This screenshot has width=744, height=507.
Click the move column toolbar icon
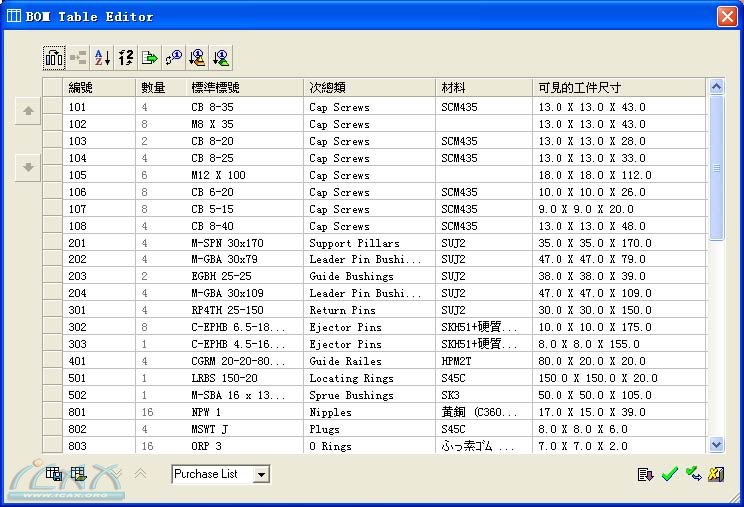[x=54, y=58]
